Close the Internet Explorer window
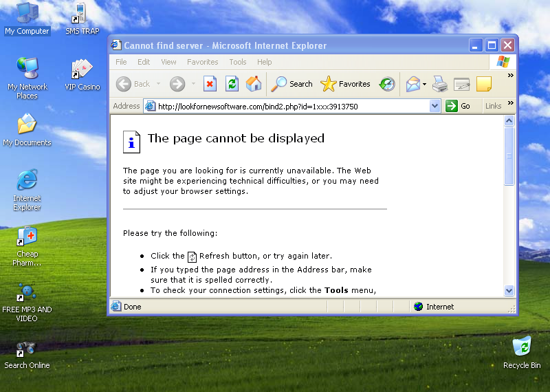This screenshot has height=392, width=550. click(507, 45)
